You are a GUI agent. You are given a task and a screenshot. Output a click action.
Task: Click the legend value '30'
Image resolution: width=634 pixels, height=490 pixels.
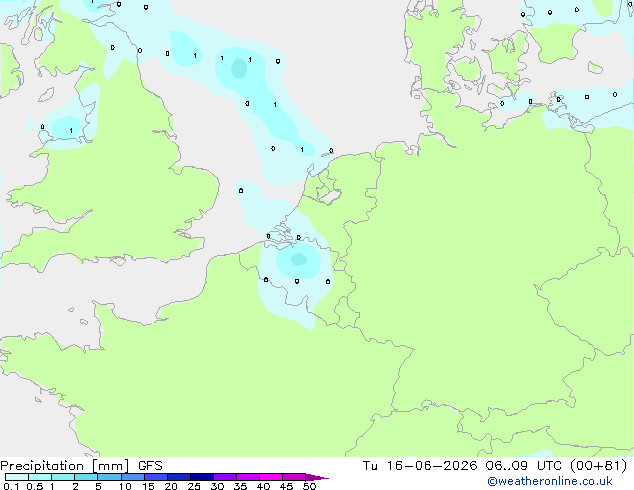(217, 486)
